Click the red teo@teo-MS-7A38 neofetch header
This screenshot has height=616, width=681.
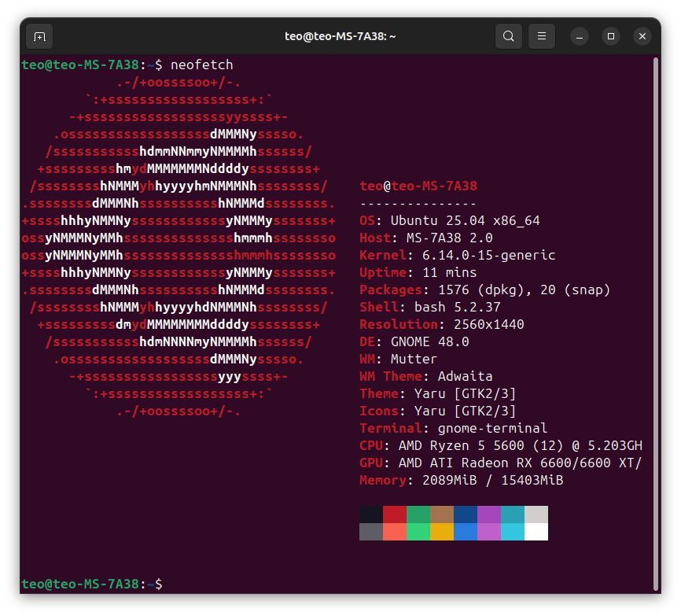[x=418, y=186]
